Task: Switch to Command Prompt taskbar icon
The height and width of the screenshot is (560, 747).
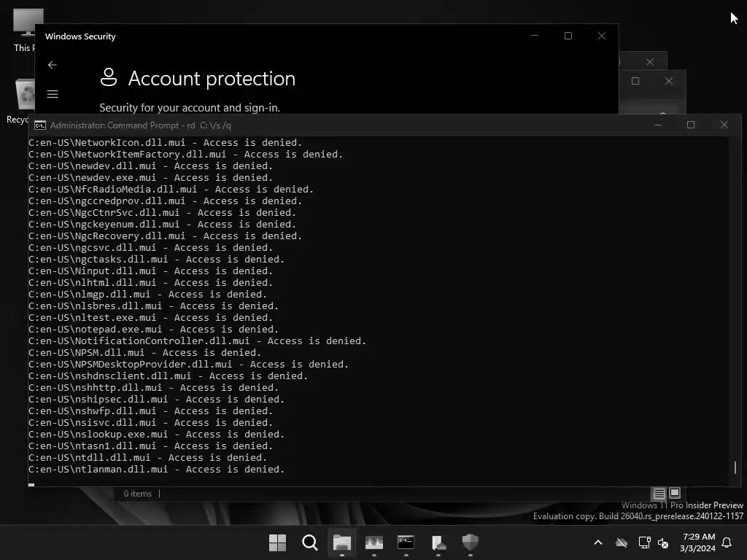Action: click(406, 542)
